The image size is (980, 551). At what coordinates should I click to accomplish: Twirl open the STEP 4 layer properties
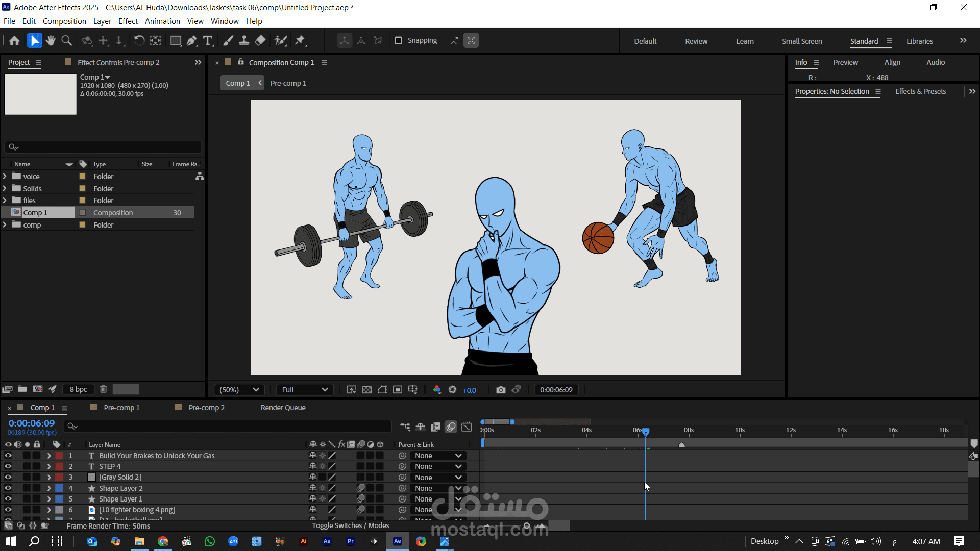point(49,466)
